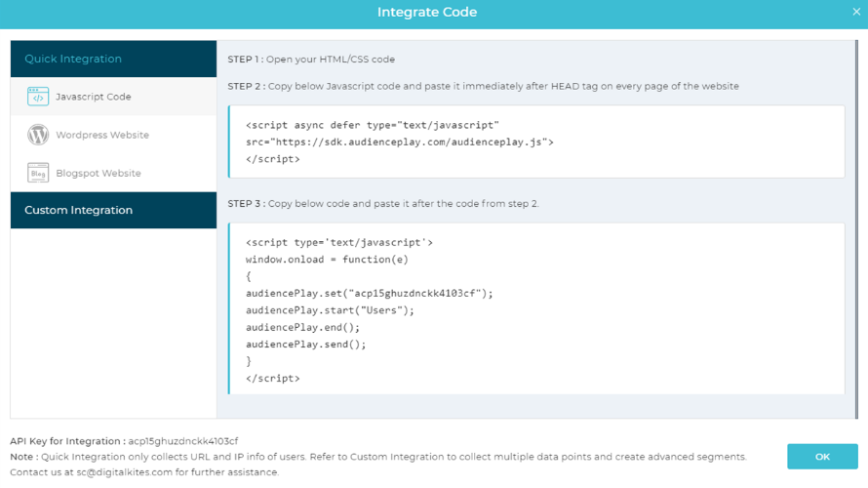The height and width of the screenshot is (488, 868).
Task: Click the Step 3 window.onload code box
Action: 536,308
